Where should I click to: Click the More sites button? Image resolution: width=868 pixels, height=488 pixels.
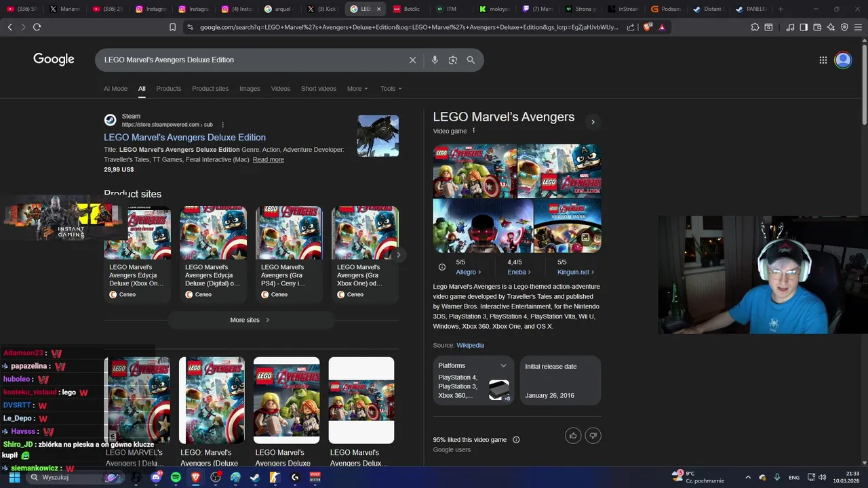(x=250, y=320)
